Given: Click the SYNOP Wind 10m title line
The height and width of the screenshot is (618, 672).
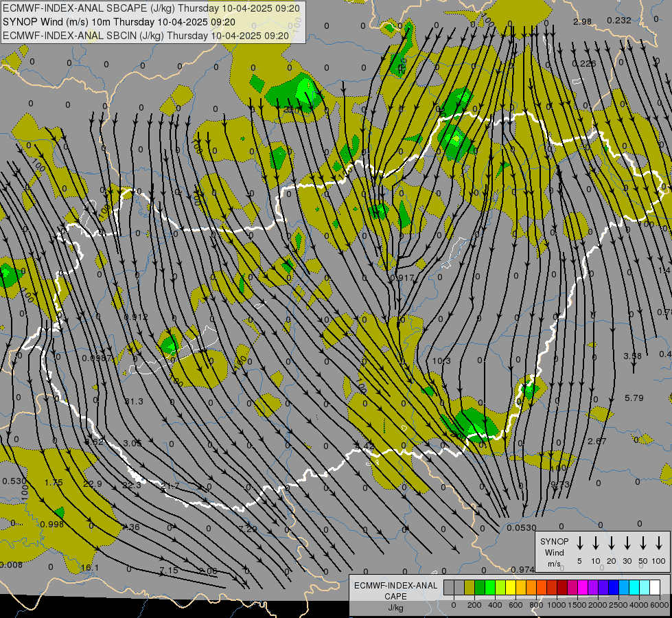Looking at the screenshot, I should pyautogui.click(x=119, y=22).
